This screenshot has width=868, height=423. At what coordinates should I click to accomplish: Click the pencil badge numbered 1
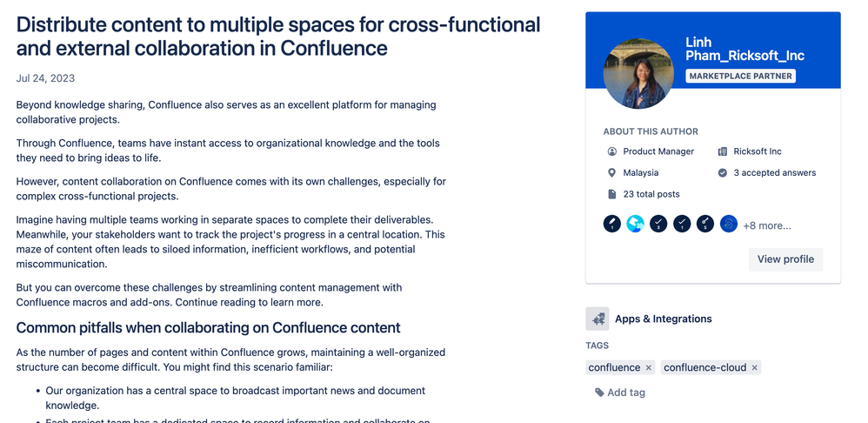(611, 224)
